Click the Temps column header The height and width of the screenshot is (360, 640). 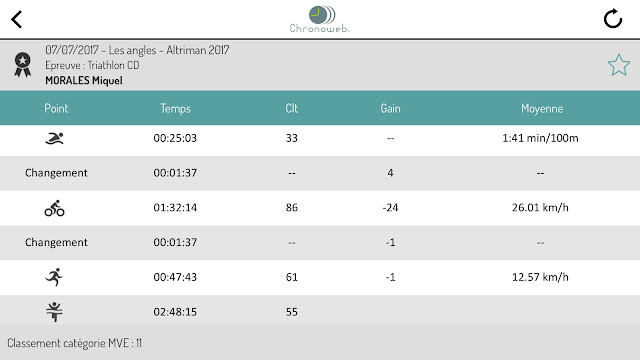point(175,108)
